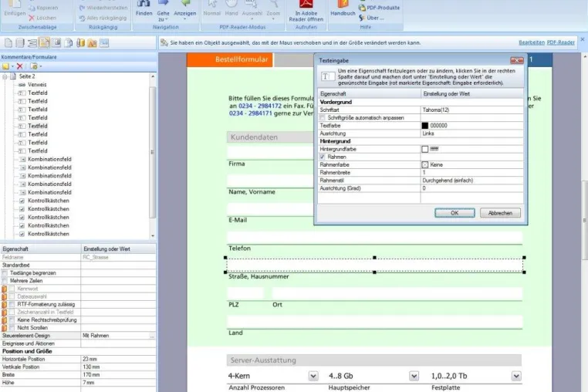The width and height of the screenshot is (588, 392).
Task: Click the Rahmenfarbe Keine swatch
Action: click(425, 164)
